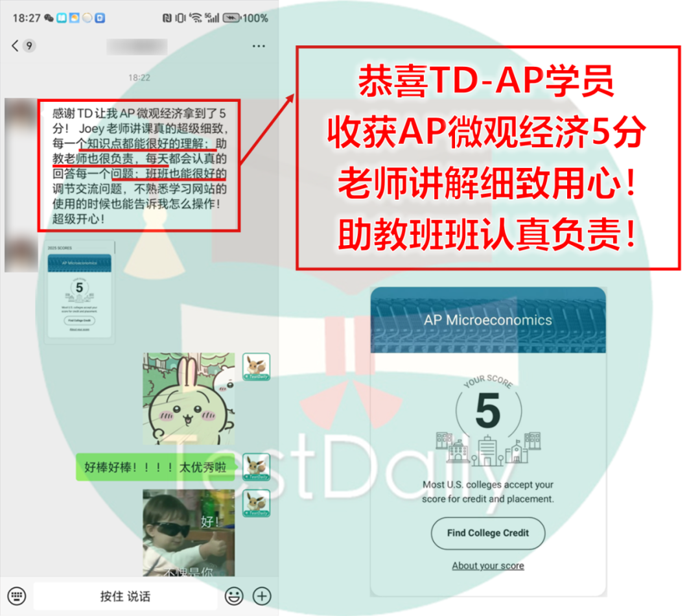Screen dimensions: 700x616
Task: Click the 恭喜TD-AP学员 headline
Action: coord(487,81)
